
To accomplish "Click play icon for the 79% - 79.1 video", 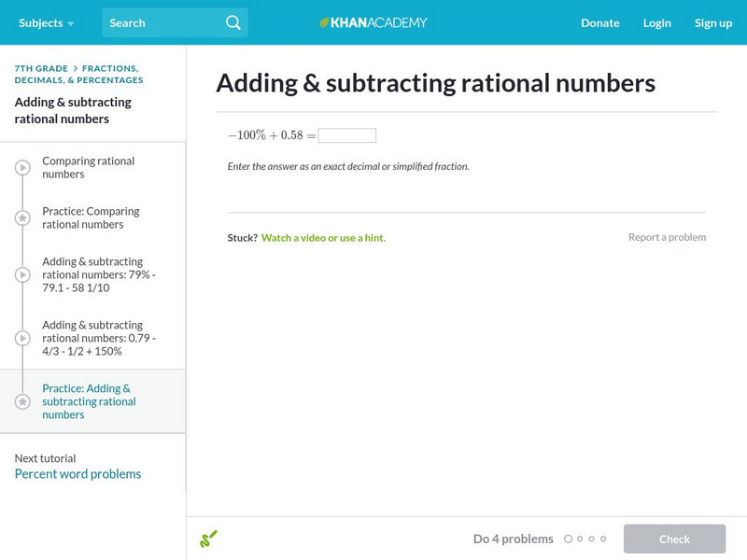I will pyautogui.click(x=22, y=275).
